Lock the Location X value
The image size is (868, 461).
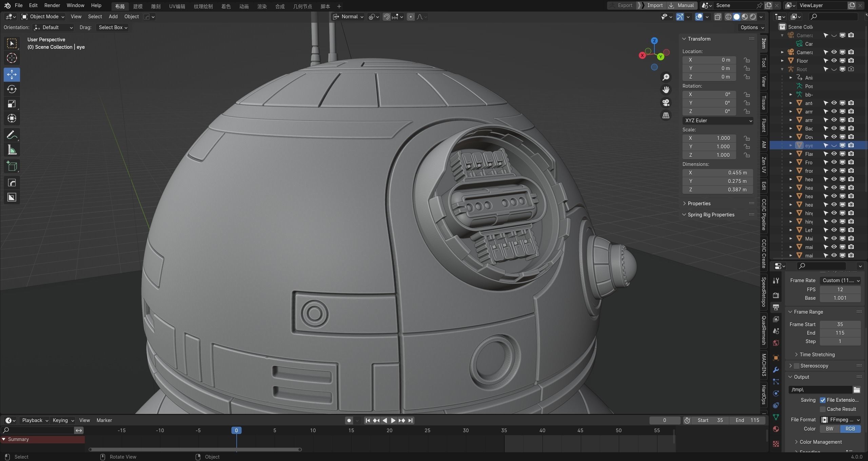click(x=747, y=60)
